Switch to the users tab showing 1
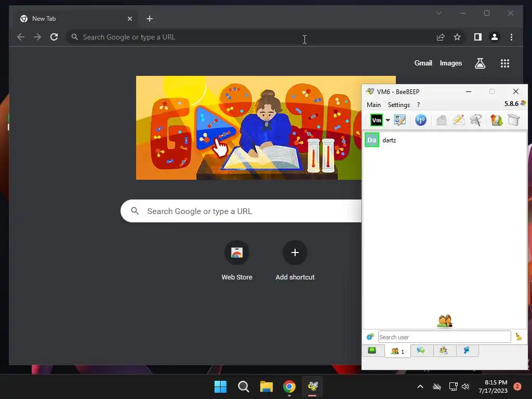 397,351
